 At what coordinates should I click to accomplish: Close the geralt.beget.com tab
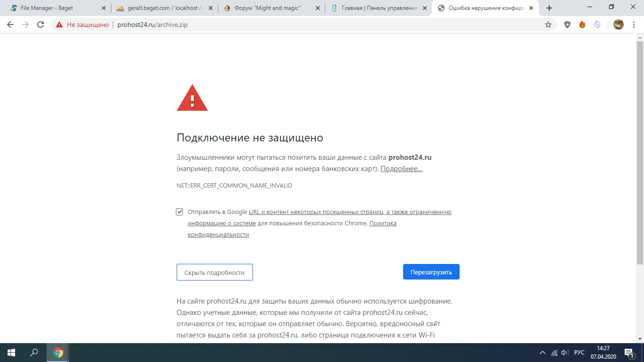pyautogui.click(x=210, y=8)
